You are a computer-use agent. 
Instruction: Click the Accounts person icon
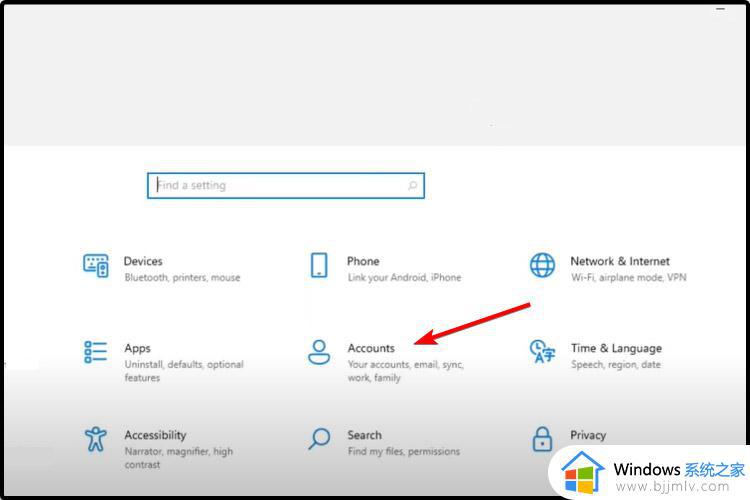click(319, 352)
